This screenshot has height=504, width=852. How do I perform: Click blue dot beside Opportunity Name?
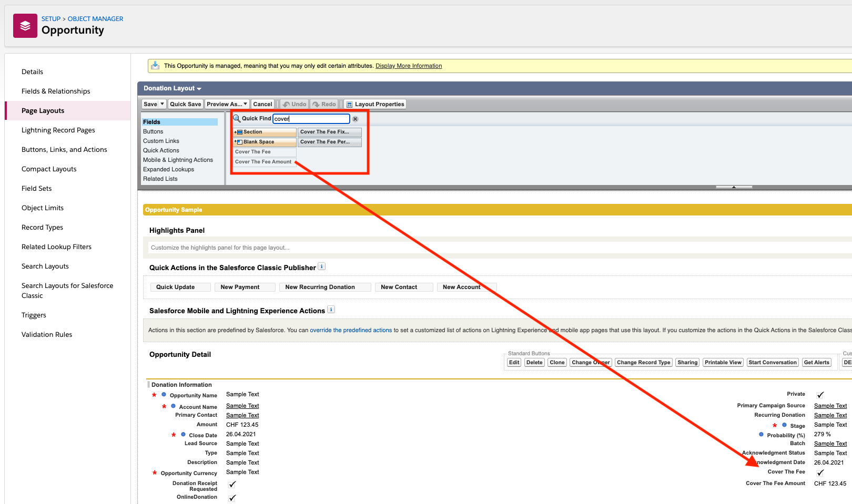point(164,394)
